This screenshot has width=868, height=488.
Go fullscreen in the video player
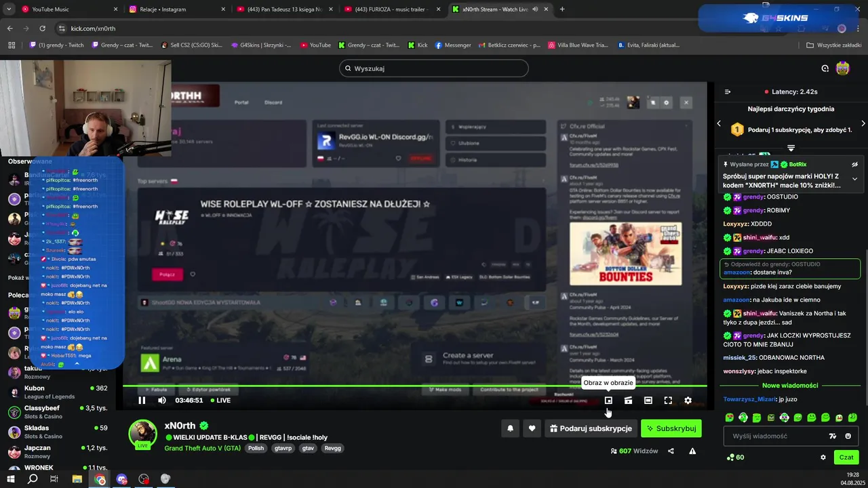click(668, 401)
